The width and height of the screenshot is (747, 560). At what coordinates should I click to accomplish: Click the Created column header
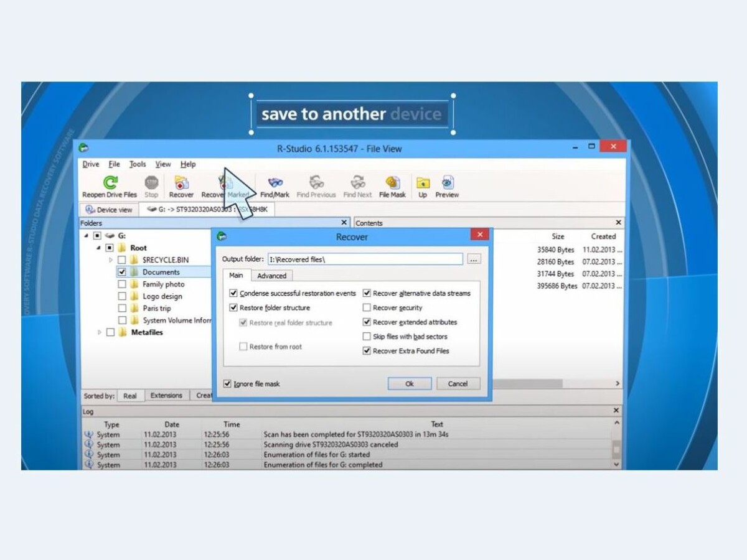[x=603, y=236]
